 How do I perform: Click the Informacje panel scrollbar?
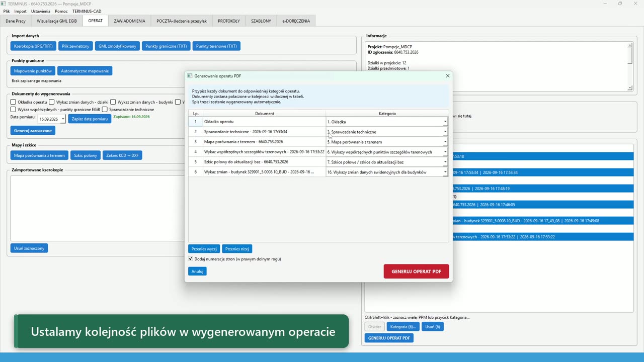point(630,67)
